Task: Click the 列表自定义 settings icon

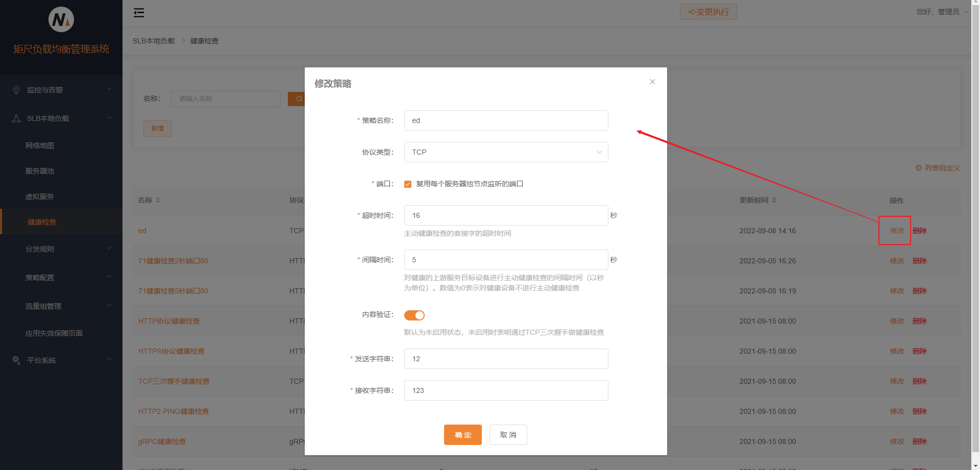Action: tap(918, 168)
